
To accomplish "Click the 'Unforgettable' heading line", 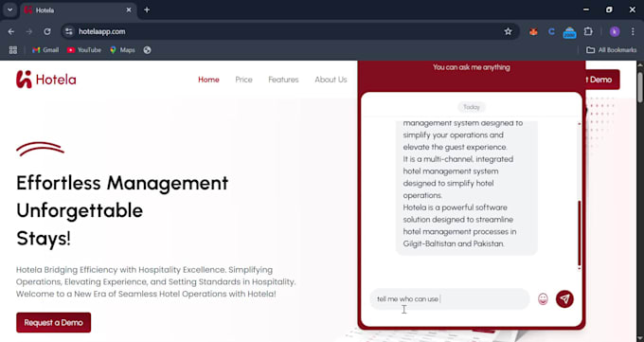I will point(80,211).
